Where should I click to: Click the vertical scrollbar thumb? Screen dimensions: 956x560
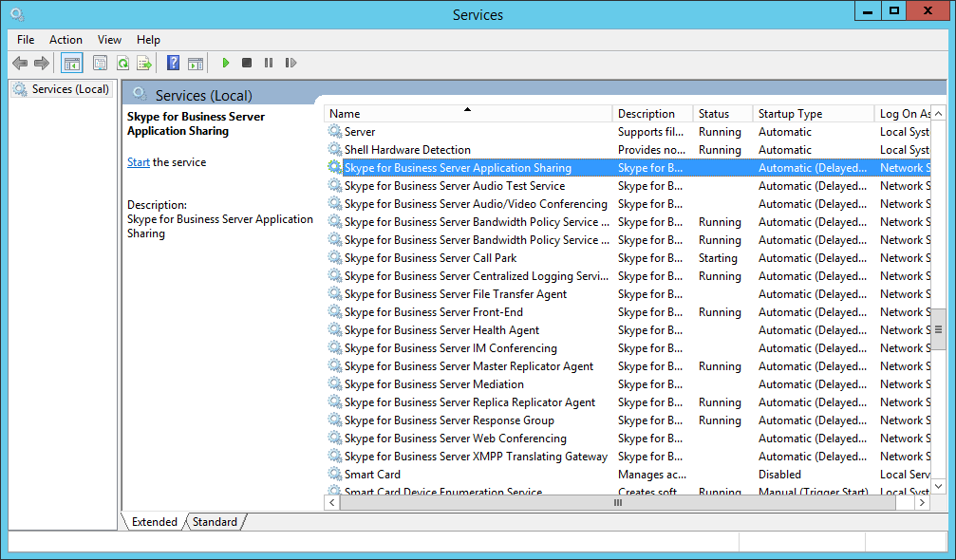coord(938,329)
